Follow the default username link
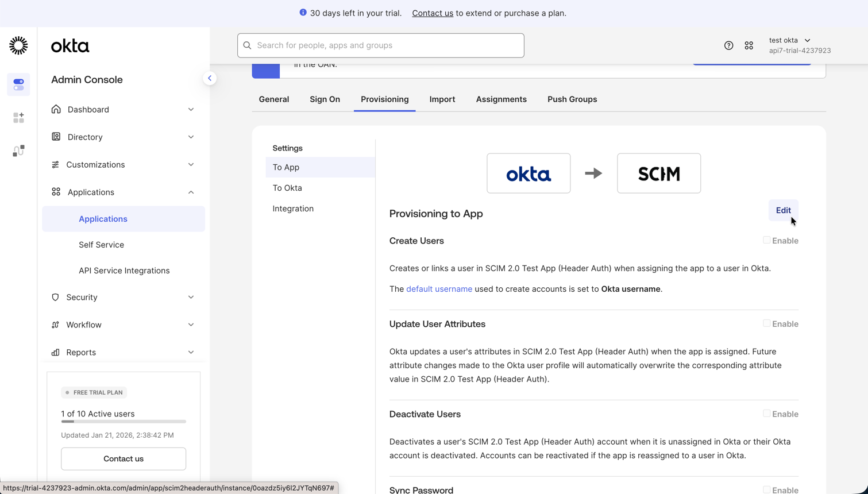The width and height of the screenshot is (868, 494). tap(439, 289)
